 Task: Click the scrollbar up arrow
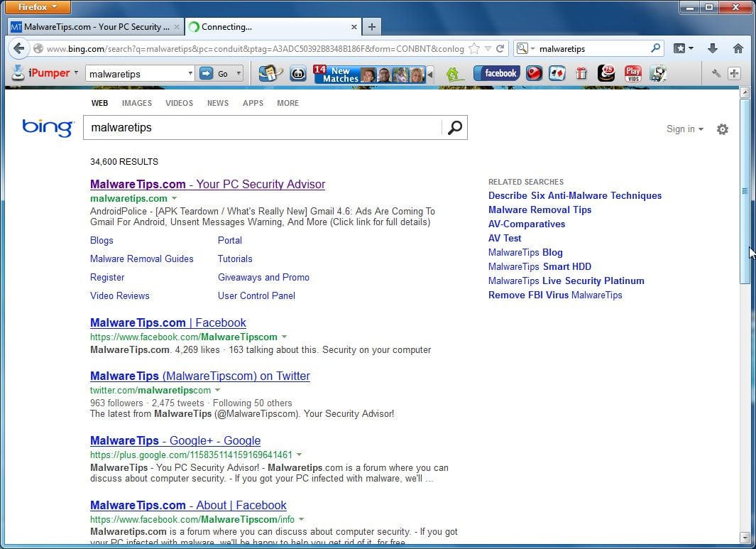coord(745,92)
